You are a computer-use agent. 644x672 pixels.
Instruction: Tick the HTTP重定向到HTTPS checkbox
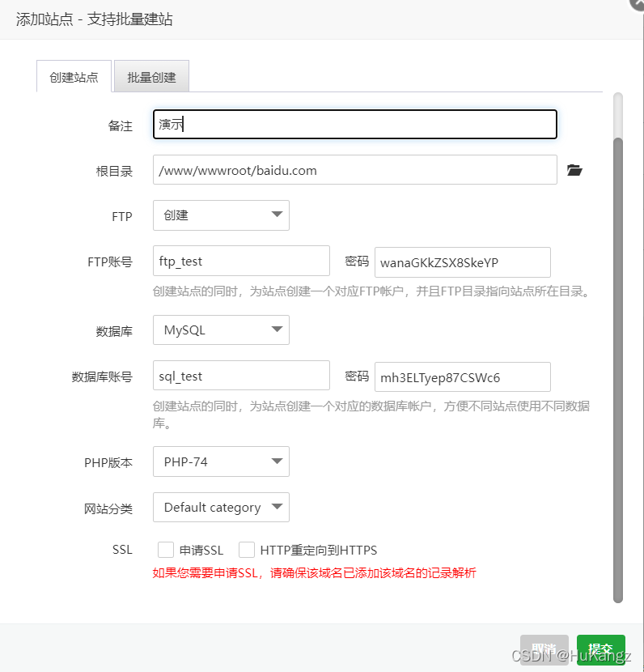tap(247, 550)
